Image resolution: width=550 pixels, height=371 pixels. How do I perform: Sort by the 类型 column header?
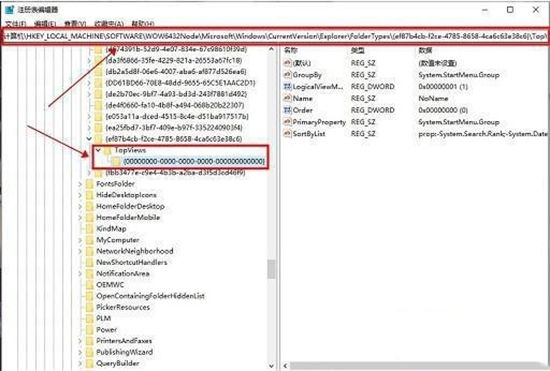click(x=357, y=50)
